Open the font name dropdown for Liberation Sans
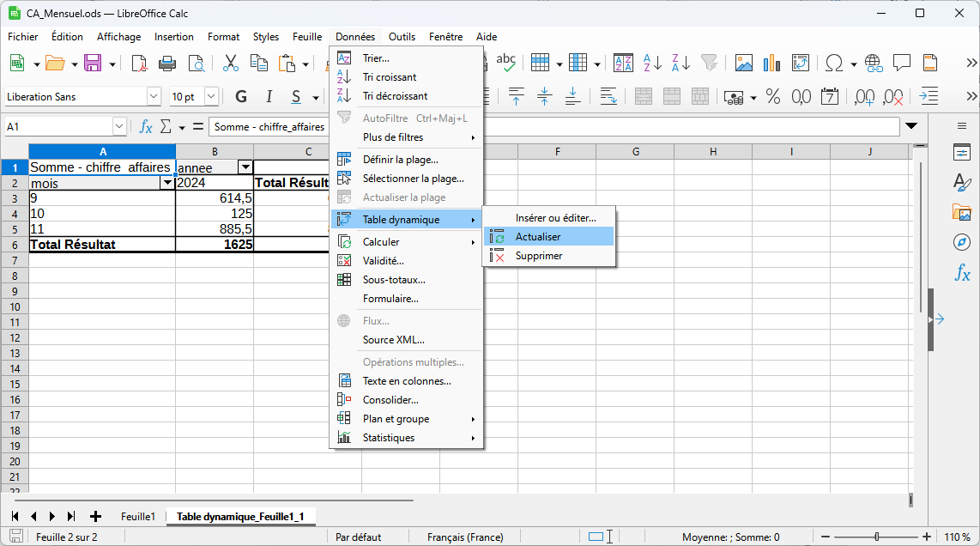 (154, 97)
